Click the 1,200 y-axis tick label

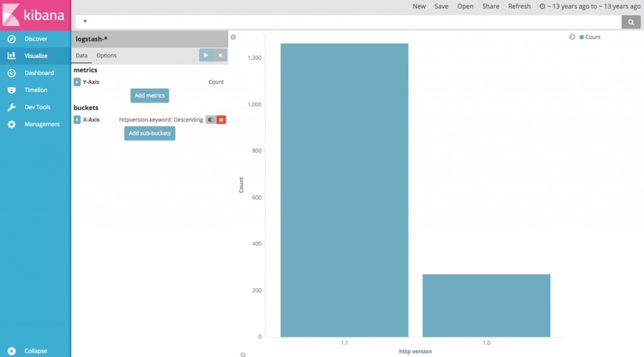(x=255, y=58)
